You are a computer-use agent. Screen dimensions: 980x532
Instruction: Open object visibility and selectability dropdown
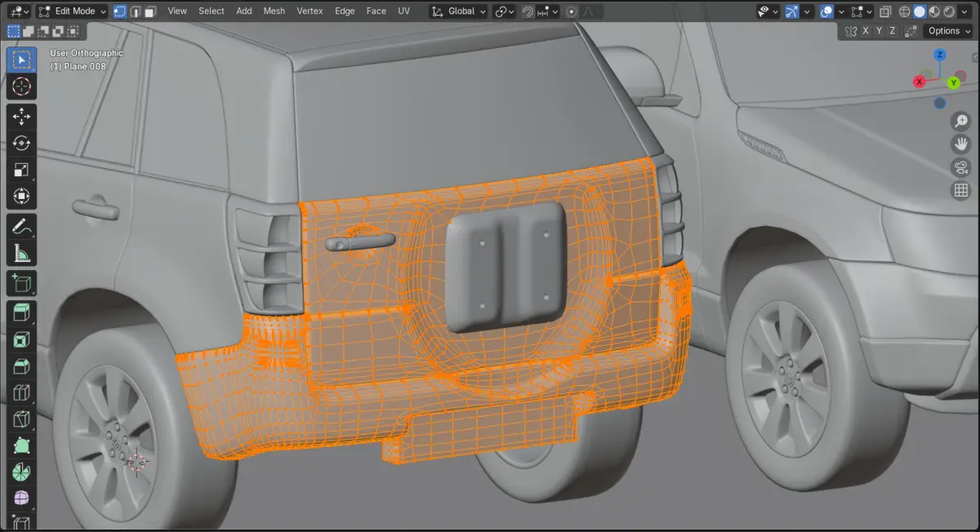pyautogui.click(x=768, y=11)
